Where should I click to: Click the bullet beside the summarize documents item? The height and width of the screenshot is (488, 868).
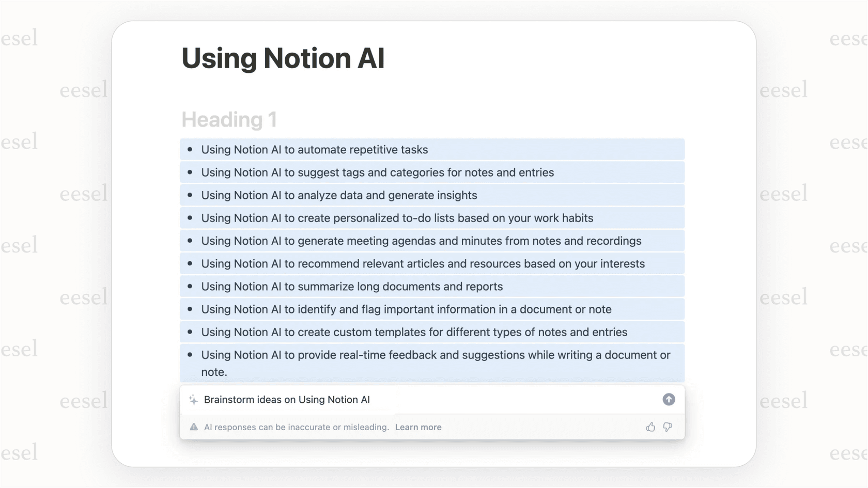click(191, 286)
